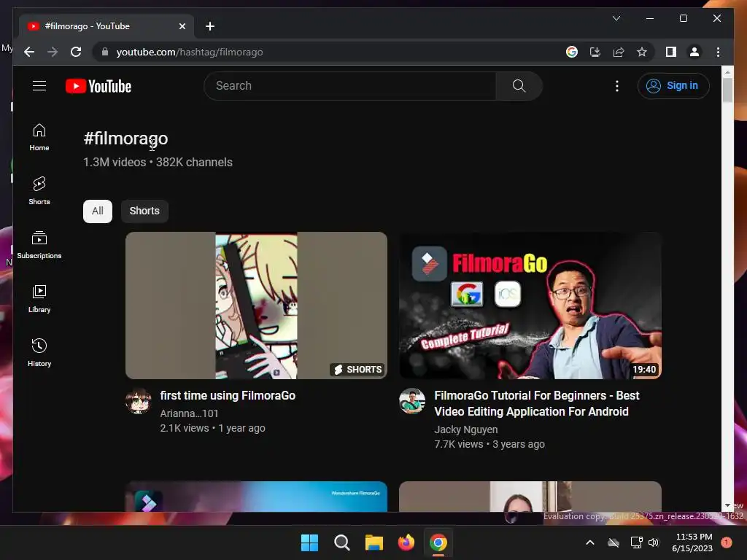Image resolution: width=747 pixels, height=560 pixels.
Task: Click the Sign in button
Action: [673, 86]
